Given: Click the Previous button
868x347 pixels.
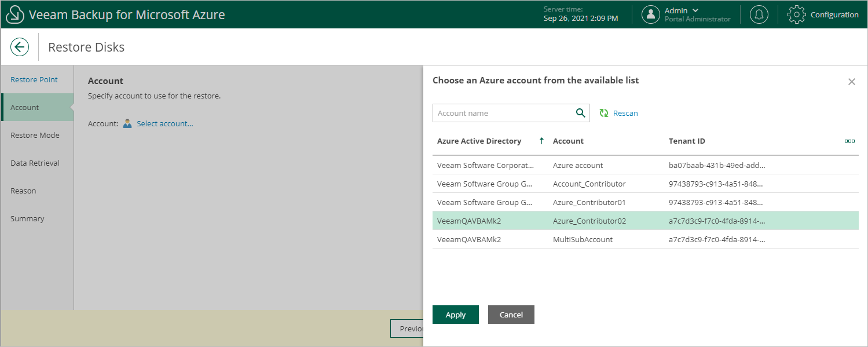Looking at the screenshot, I should point(407,328).
